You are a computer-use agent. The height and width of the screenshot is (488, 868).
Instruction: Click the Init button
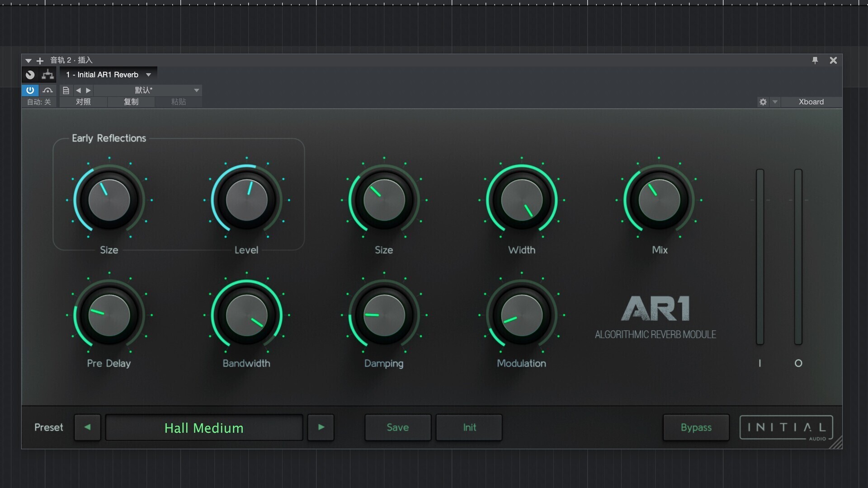[469, 427]
